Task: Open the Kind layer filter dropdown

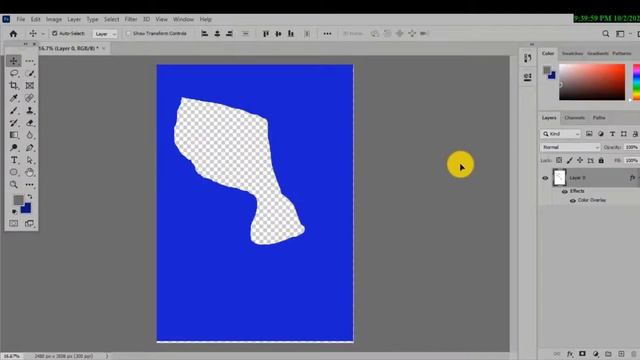Action: [561, 134]
